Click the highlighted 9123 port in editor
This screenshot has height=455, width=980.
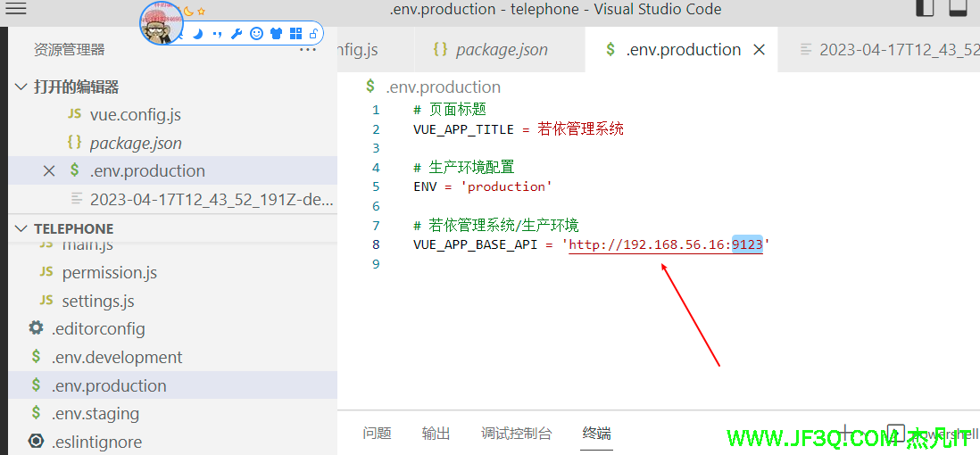pos(747,244)
